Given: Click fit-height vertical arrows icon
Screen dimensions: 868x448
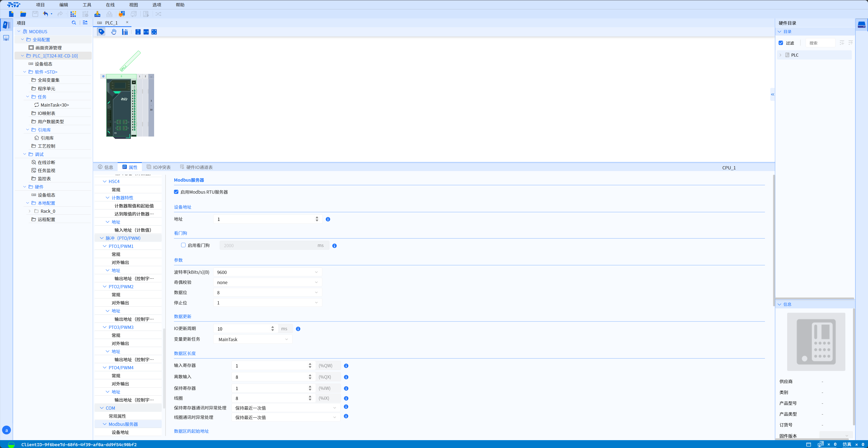Looking at the screenshot, I should click(x=138, y=32).
